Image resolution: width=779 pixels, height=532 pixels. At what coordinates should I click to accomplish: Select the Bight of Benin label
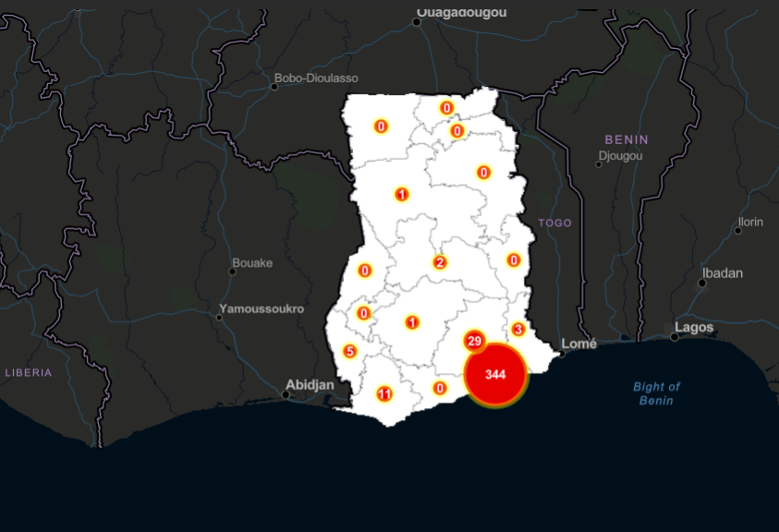coord(656,393)
